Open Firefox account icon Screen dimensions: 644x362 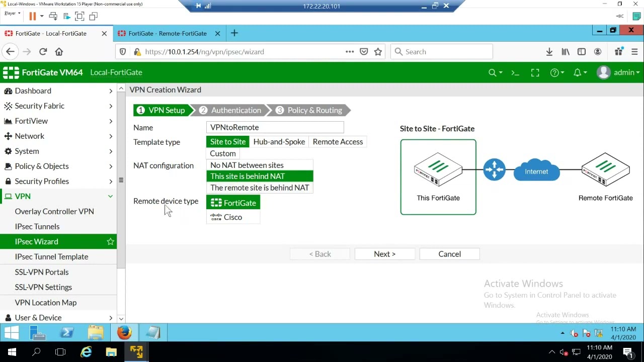tap(598, 52)
